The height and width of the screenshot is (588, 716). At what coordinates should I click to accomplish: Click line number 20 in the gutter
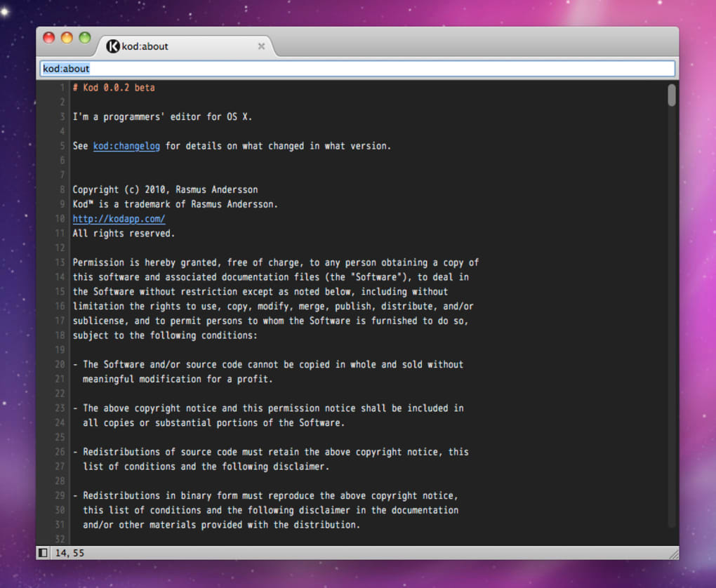coord(60,364)
